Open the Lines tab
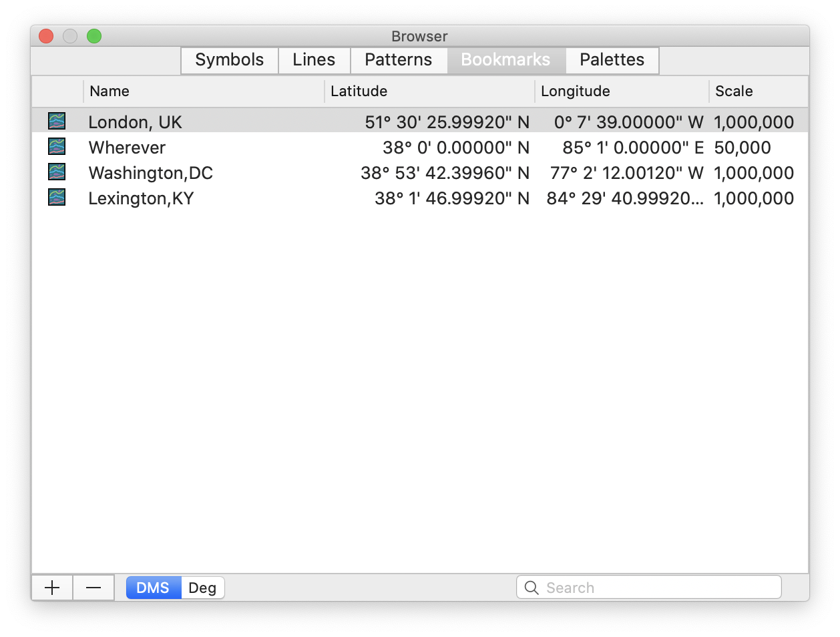The height and width of the screenshot is (637, 840). coord(314,60)
